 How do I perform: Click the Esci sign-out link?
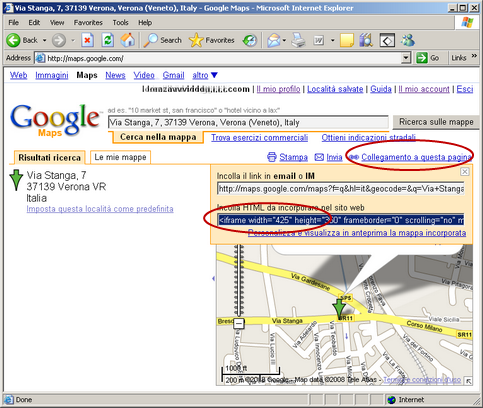(465, 89)
